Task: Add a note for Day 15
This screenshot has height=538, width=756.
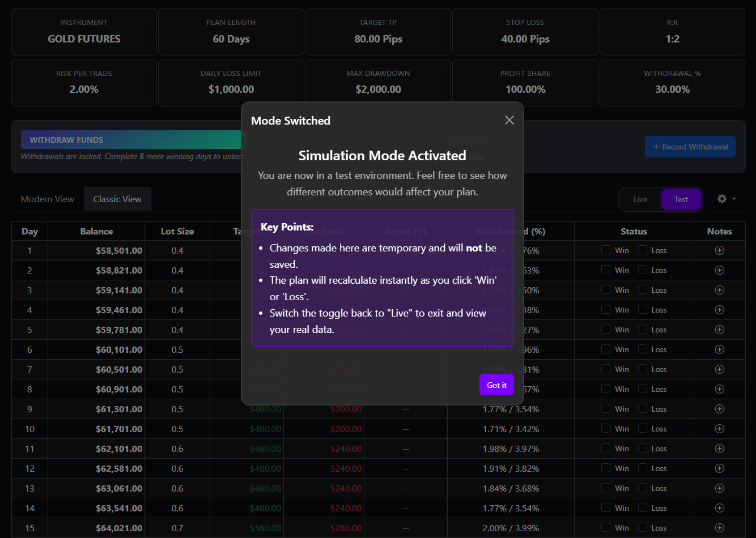Action: coord(719,527)
